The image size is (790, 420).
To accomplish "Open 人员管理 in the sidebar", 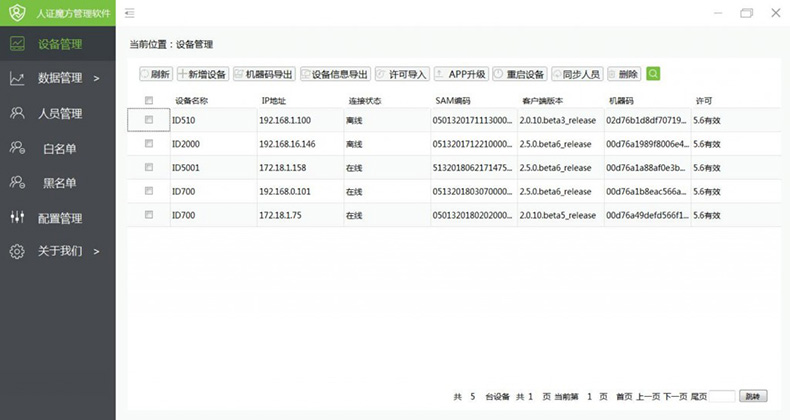I will [x=59, y=113].
